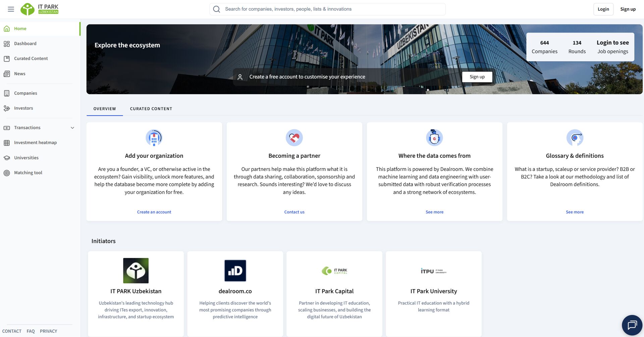Open the dealroom.co initiator logo
644x337 pixels.
click(235, 270)
